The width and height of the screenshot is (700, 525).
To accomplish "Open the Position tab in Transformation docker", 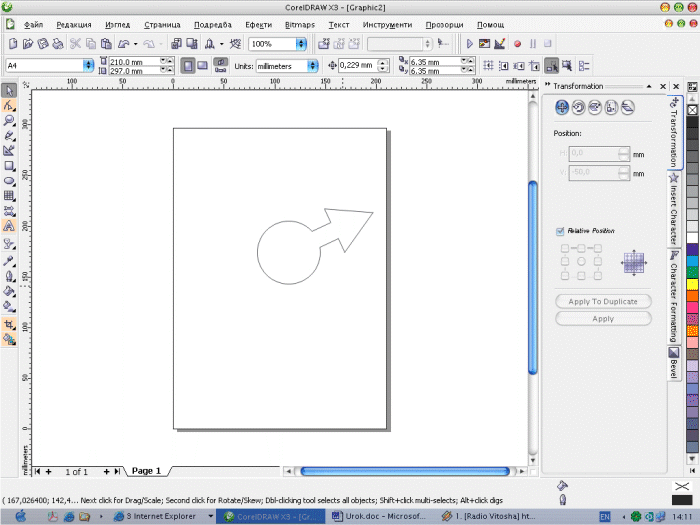I will (562, 108).
